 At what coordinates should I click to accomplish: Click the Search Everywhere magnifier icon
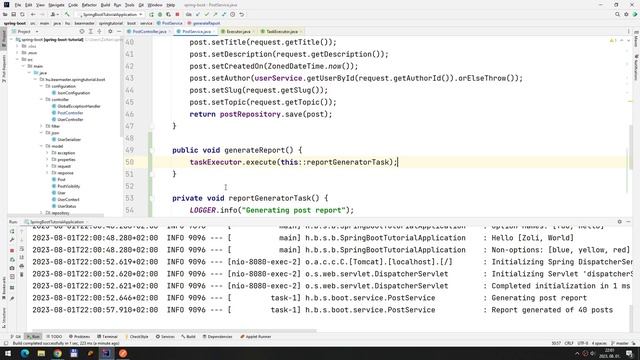[617, 14]
